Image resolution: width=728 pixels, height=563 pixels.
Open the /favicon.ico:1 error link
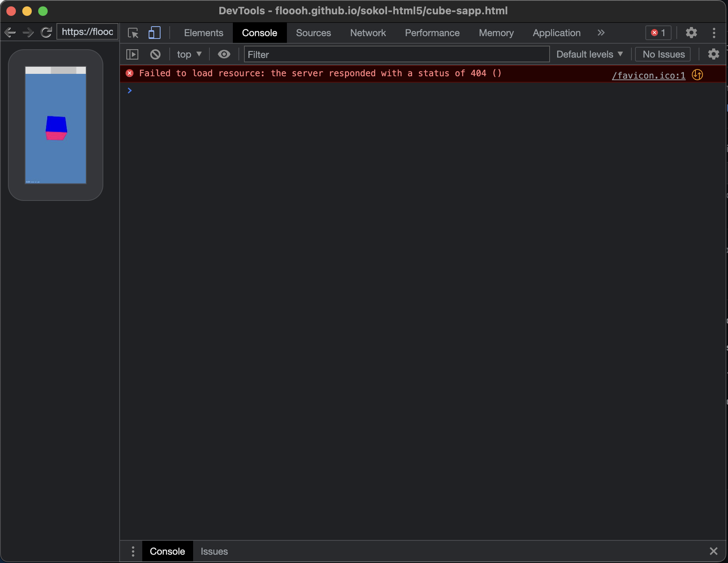pos(648,75)
